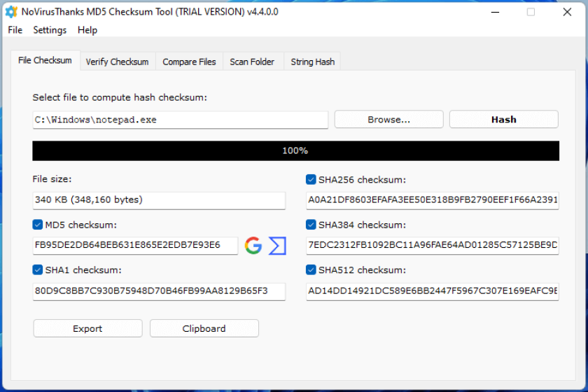Image resolution: width=588 pixels, height=392 pixels.
Task: Toggle the SHA1 checksum checkbox
Action: (x=38, y=269)
